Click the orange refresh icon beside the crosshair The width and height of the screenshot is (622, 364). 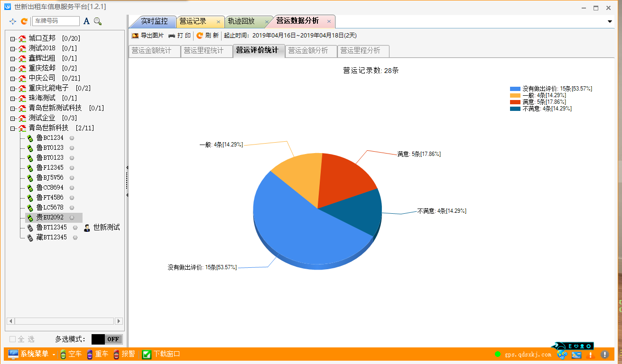pyautogui.click(x=24, y=21)
